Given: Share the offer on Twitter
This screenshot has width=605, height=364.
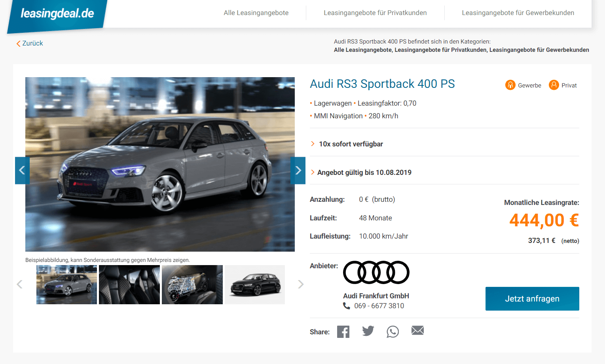Looking at the screenshot, I should pos(368,331).
